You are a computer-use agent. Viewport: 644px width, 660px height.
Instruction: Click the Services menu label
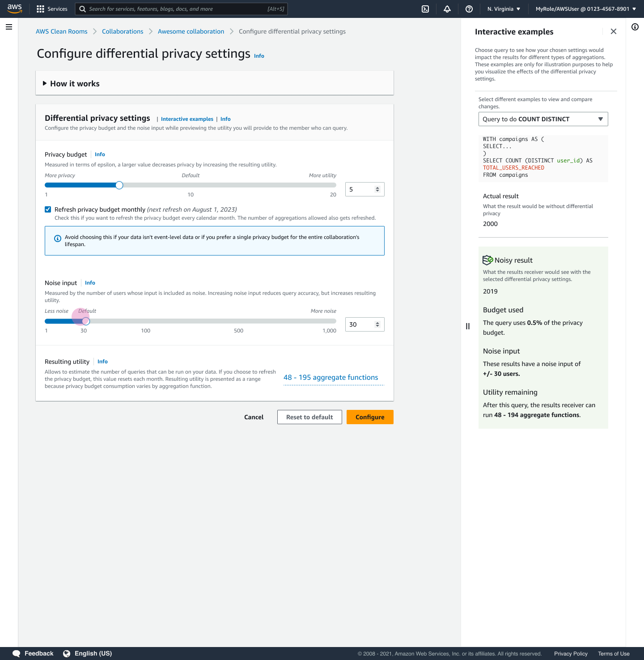57,9
